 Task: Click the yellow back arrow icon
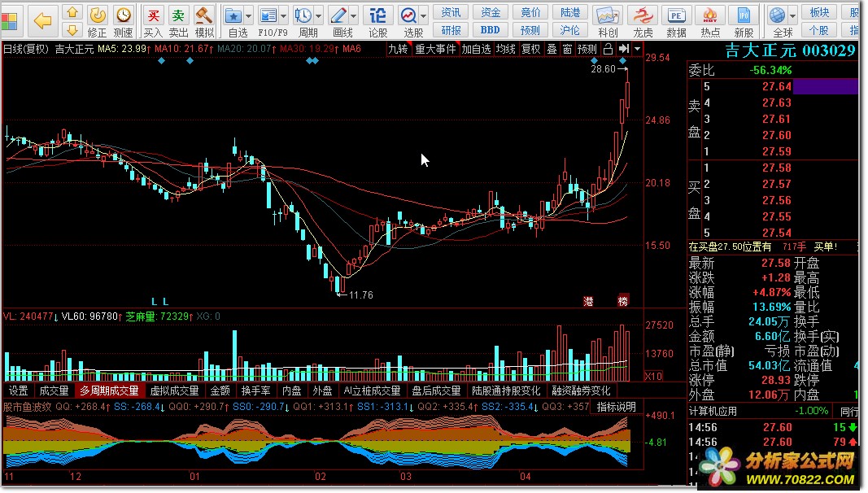pos(42,21)
